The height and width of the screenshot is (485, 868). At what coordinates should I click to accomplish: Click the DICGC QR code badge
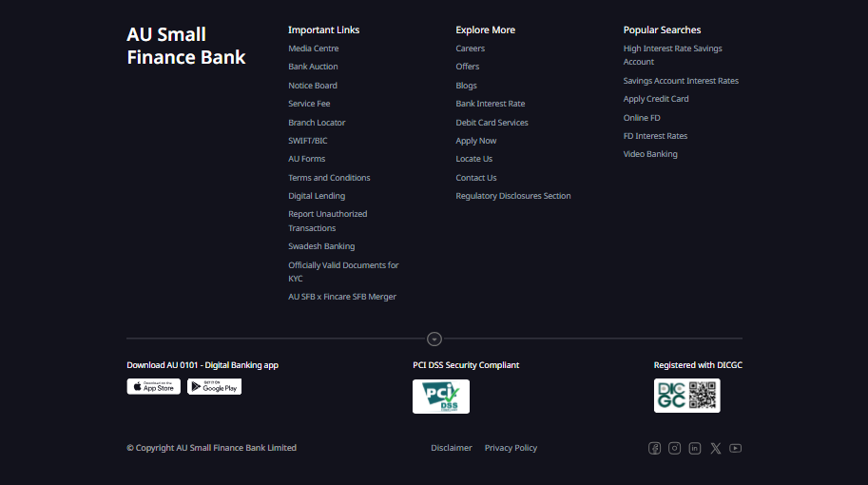(687, 396)
